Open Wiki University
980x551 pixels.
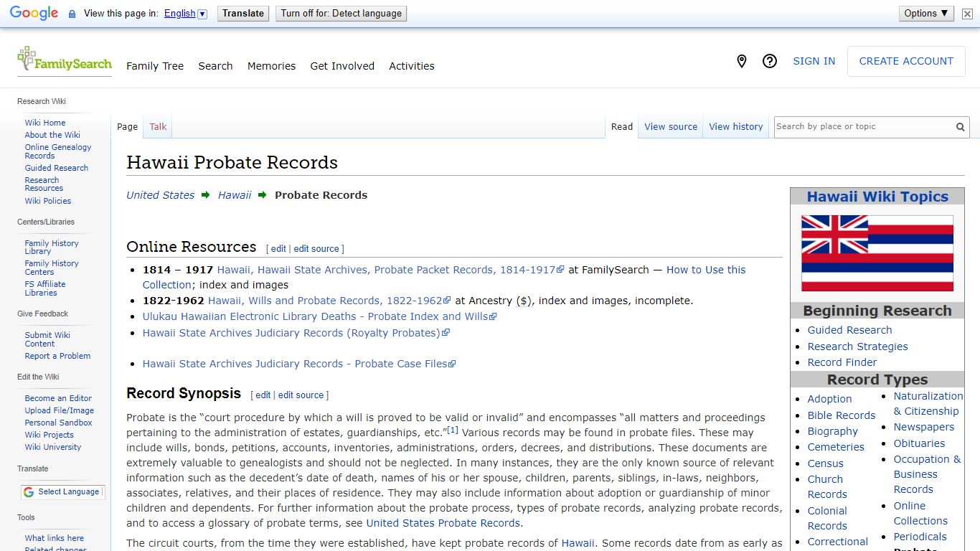click(x=53, y=447)
